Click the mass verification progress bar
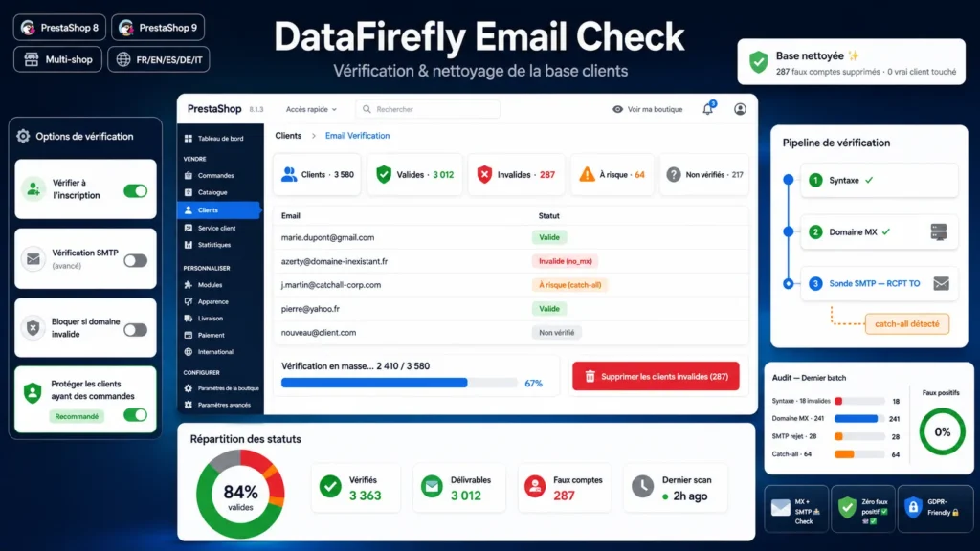The height and width of the screenshot is (551, 980). pos(399,383)
